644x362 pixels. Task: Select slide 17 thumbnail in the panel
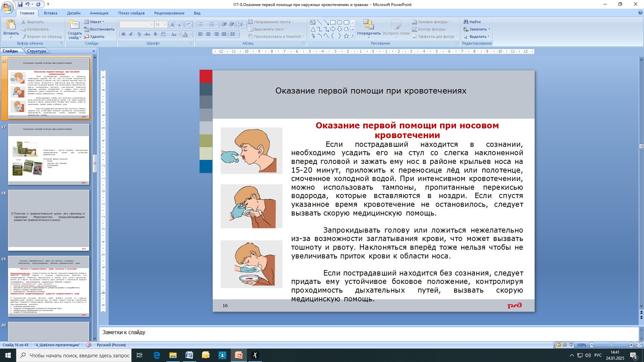(x=49, y=154)
